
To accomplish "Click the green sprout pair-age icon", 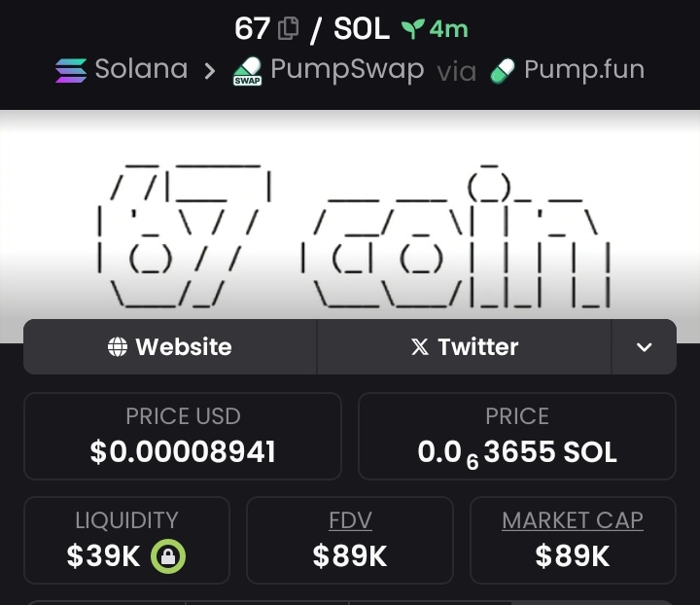I will click(x=412, y=29).
